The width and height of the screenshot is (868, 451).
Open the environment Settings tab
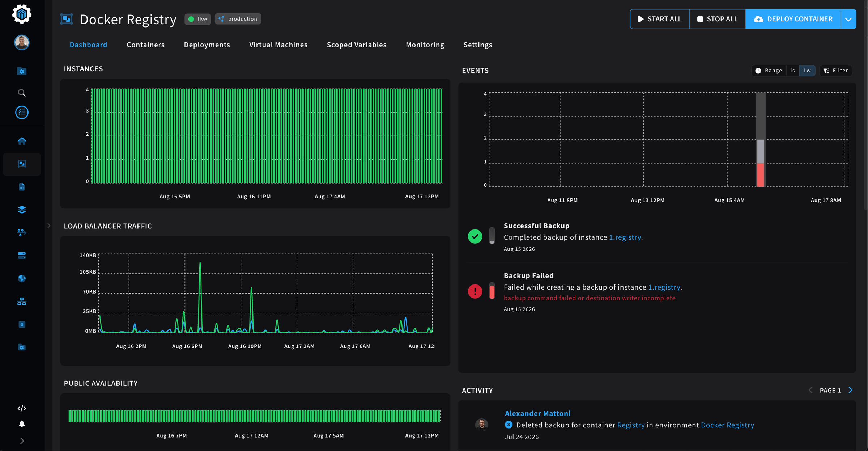click(x=478, y=45)
